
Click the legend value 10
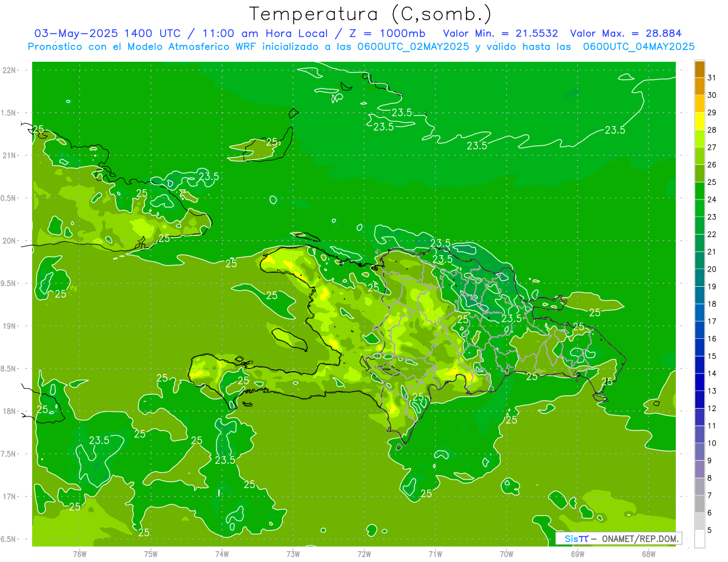coord(712,443)
